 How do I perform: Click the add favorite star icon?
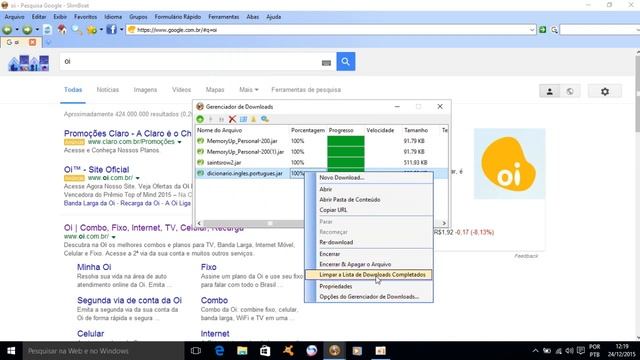click(92, 29)
